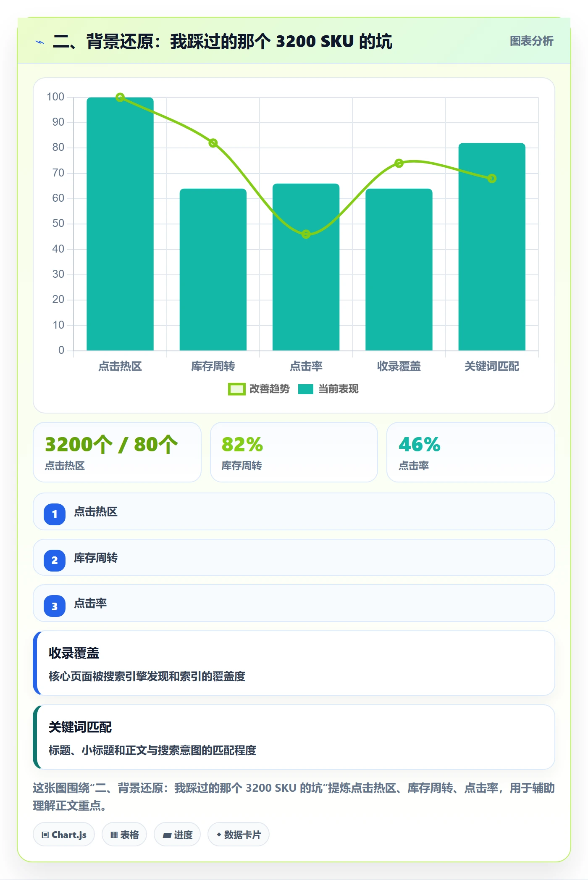Click the 点击率 list row text
Viewport: 588px width, 880px height.
tap(90, 603)
